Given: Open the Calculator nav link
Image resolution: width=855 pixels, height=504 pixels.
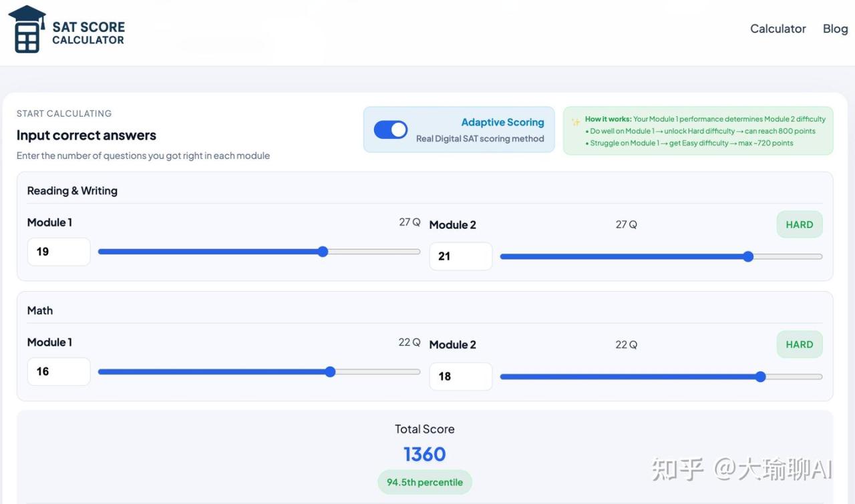Looking at the screenshot, I should click(778, 29).
